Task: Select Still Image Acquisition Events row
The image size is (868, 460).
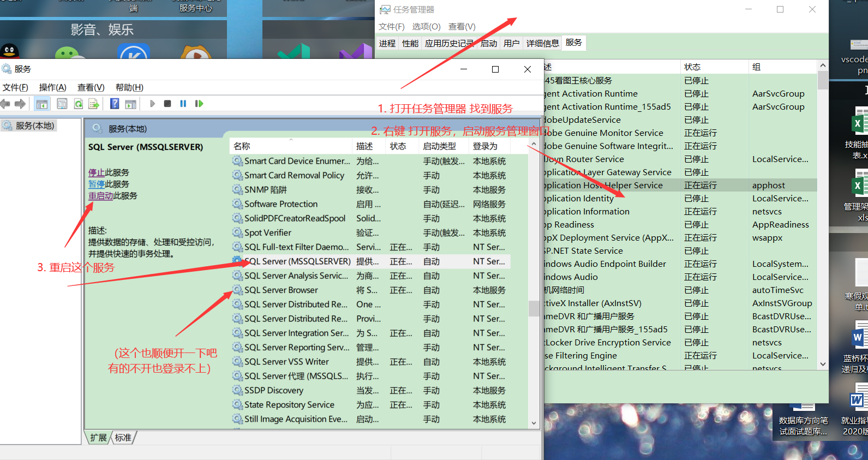Action: (371, 419)
